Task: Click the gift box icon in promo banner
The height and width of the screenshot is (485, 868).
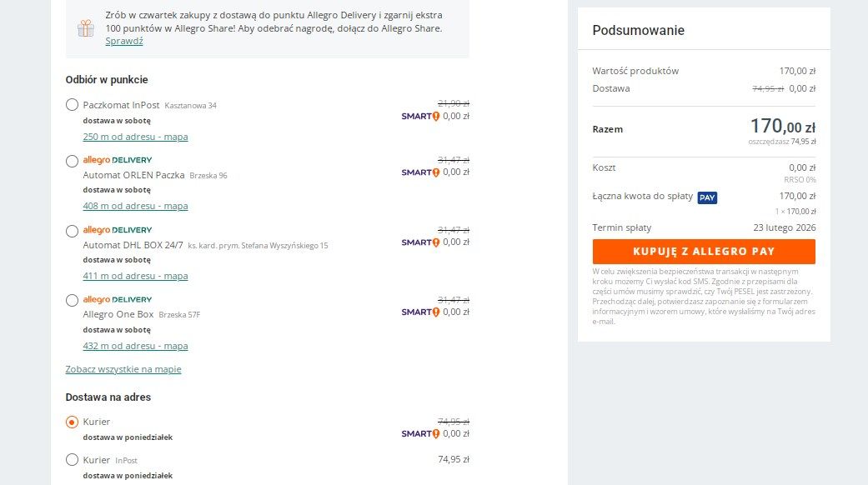Action: coord(86,28)
